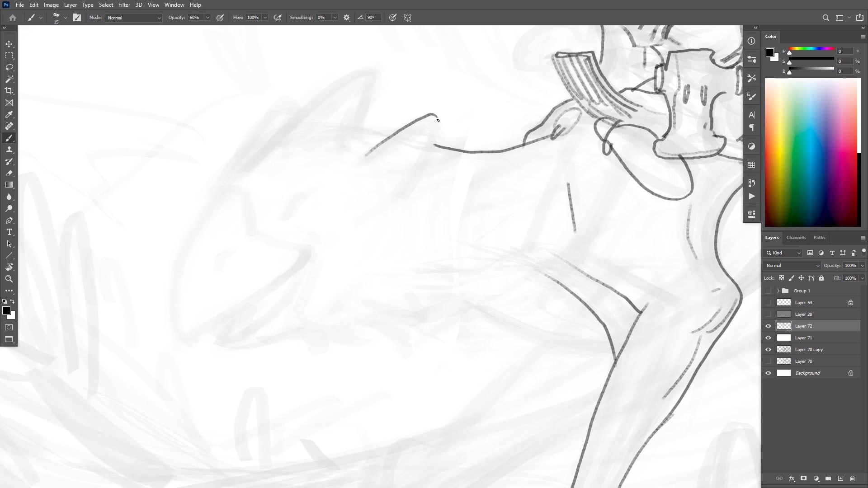Click the brush Opacity value field
This screenshot has width=868, height=488.
(195, 18)
